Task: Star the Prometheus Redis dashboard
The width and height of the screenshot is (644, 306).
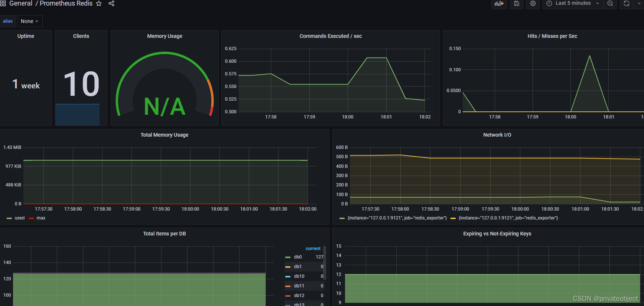Action: 99,3
